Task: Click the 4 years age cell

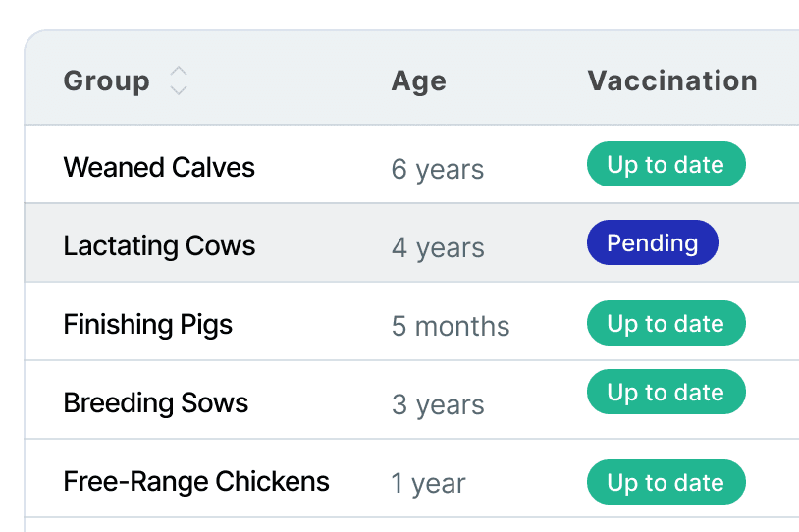Action: pyautogui.click(x=438, y=247)
